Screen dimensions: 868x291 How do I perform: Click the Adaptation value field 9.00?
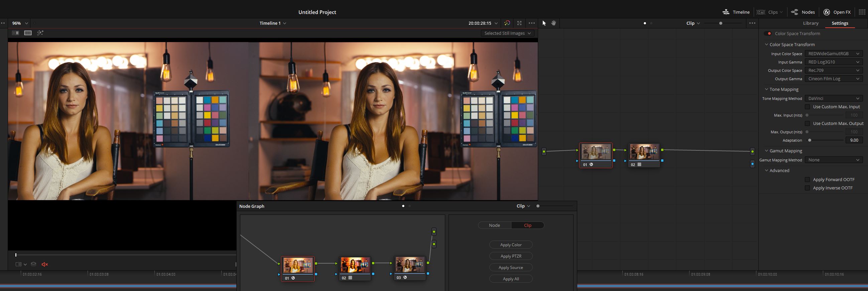854,140
